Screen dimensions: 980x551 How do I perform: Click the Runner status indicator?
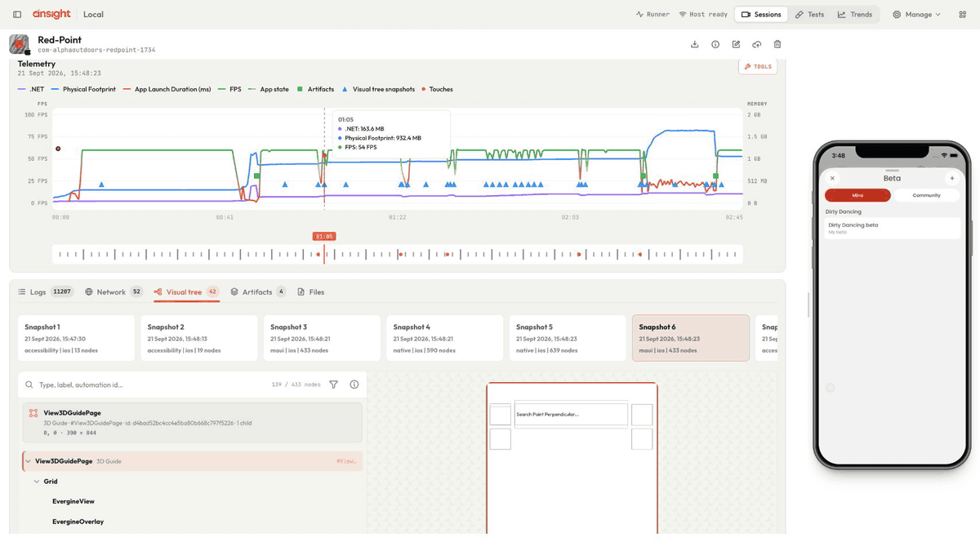pos(653,15)
